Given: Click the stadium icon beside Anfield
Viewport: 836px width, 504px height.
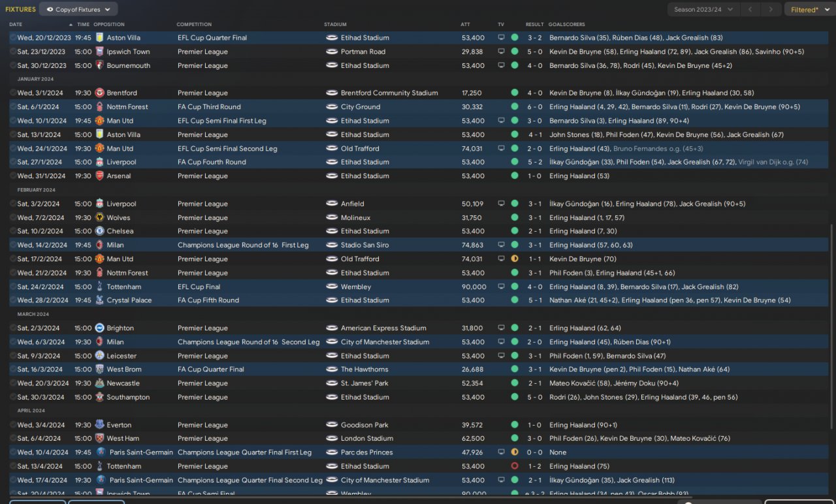Looking at the screenshot, I should point(332,204).
